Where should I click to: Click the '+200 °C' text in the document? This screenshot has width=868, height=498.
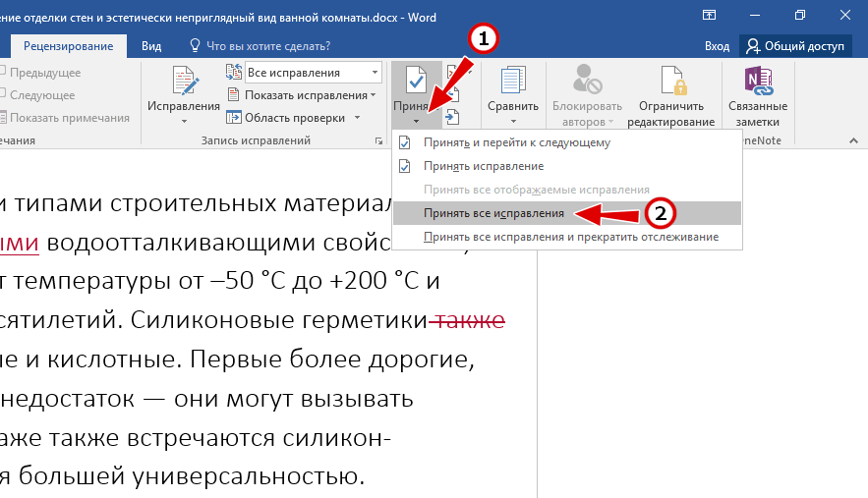[x=374, y=281]
